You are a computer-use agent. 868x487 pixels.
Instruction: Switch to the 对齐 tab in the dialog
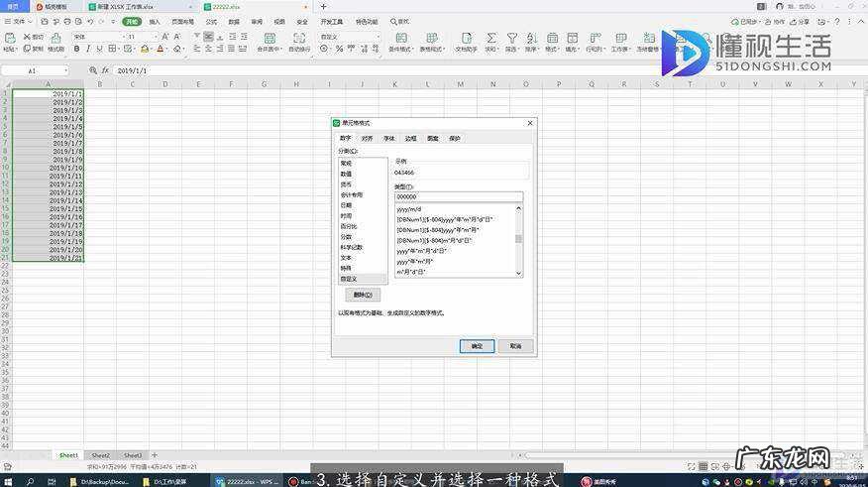coord(367,139)
